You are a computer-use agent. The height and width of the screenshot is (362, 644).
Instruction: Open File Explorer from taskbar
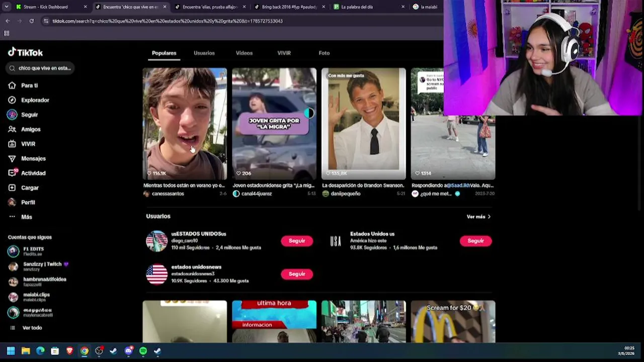(26, 351)
